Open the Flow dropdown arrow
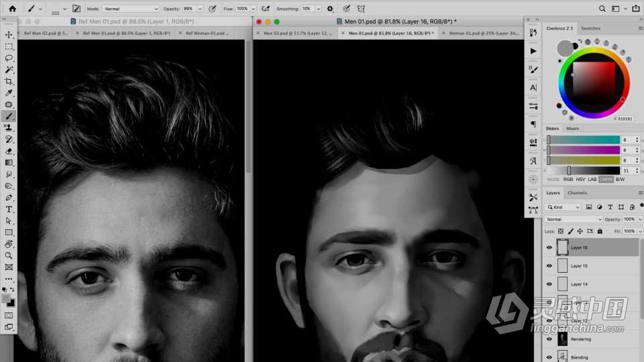 coord(254,9)
